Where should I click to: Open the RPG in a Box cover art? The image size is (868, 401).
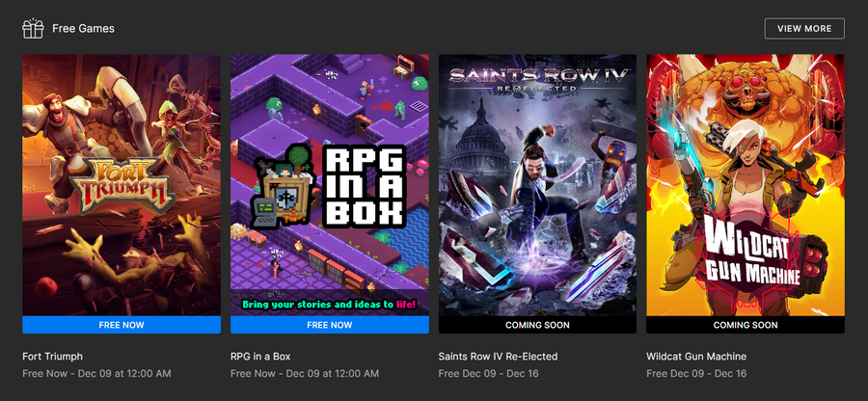330,185
